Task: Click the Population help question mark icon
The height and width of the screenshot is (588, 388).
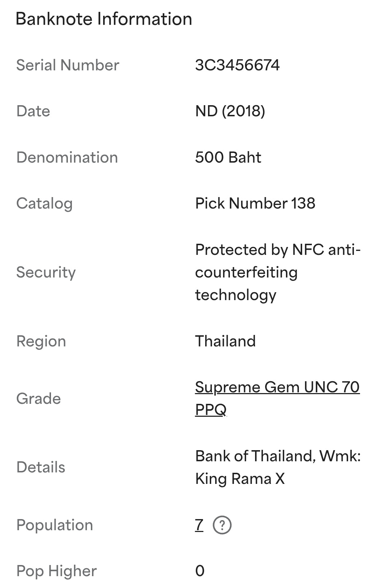Action: 222,525
